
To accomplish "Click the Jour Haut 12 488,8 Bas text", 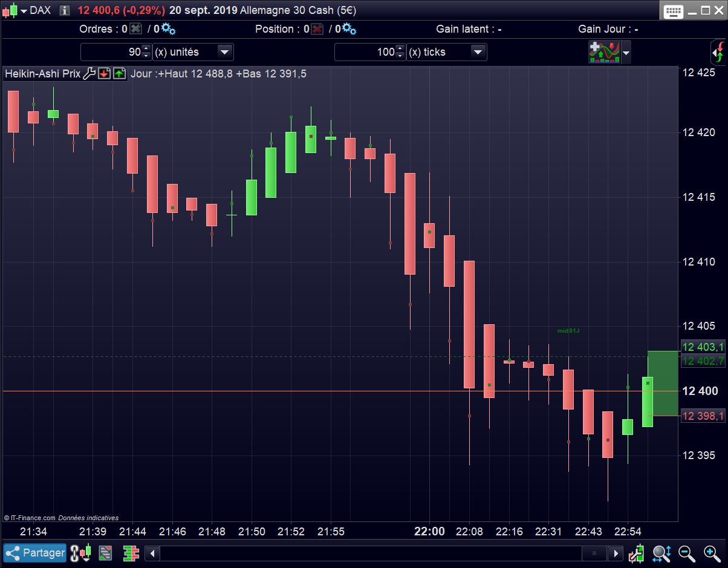I will coord(218,74).
